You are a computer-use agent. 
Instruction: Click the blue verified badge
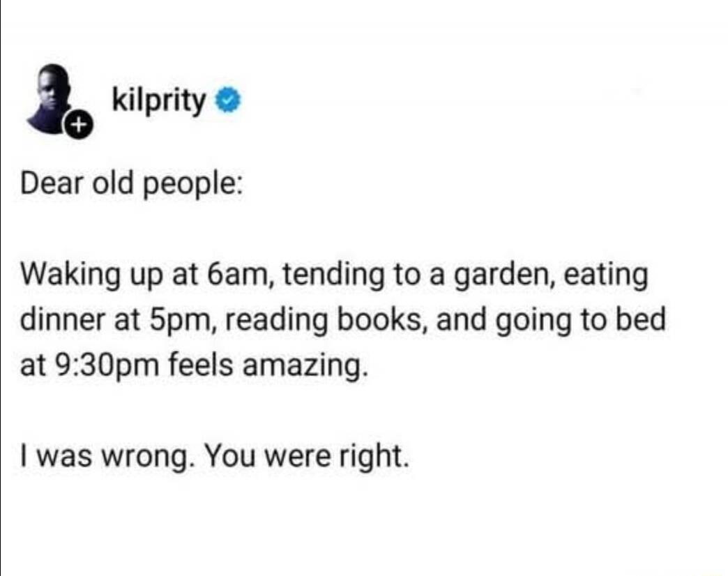[227, 100]
